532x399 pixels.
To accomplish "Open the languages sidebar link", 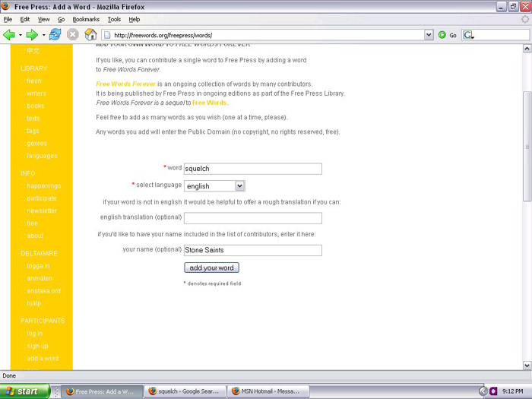I will click(42, 156).
